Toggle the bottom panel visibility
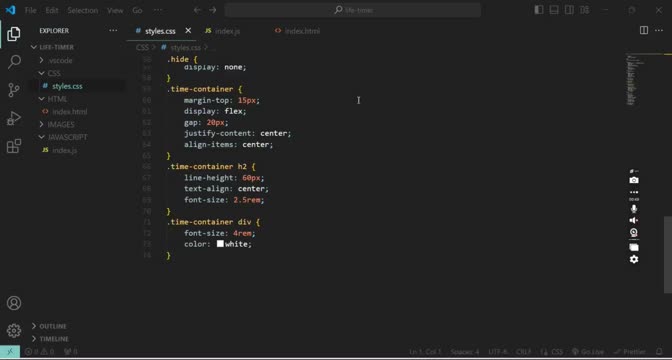Screen dimensions: 672x360 pyautogui.click(x=554, y=10)
